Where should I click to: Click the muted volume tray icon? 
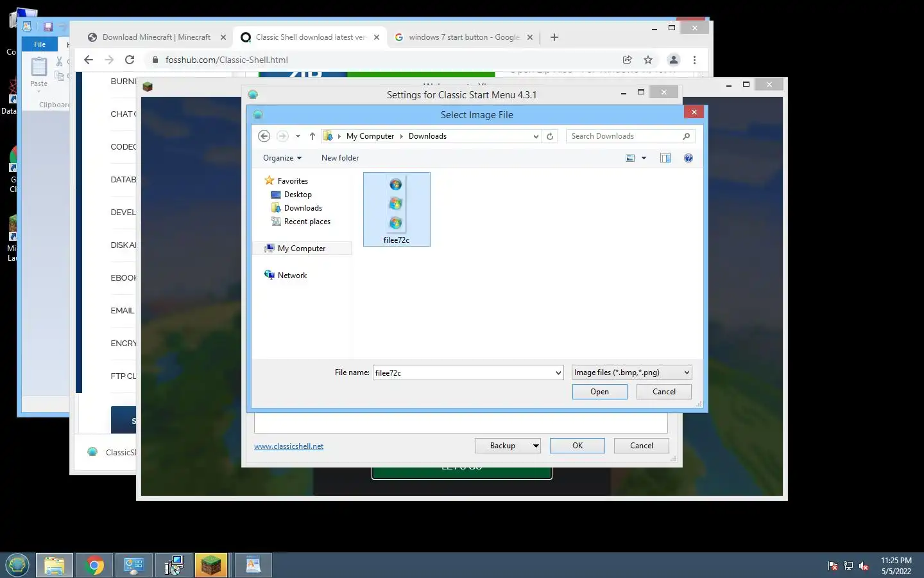pyautogui.click(x=864, y=566)
